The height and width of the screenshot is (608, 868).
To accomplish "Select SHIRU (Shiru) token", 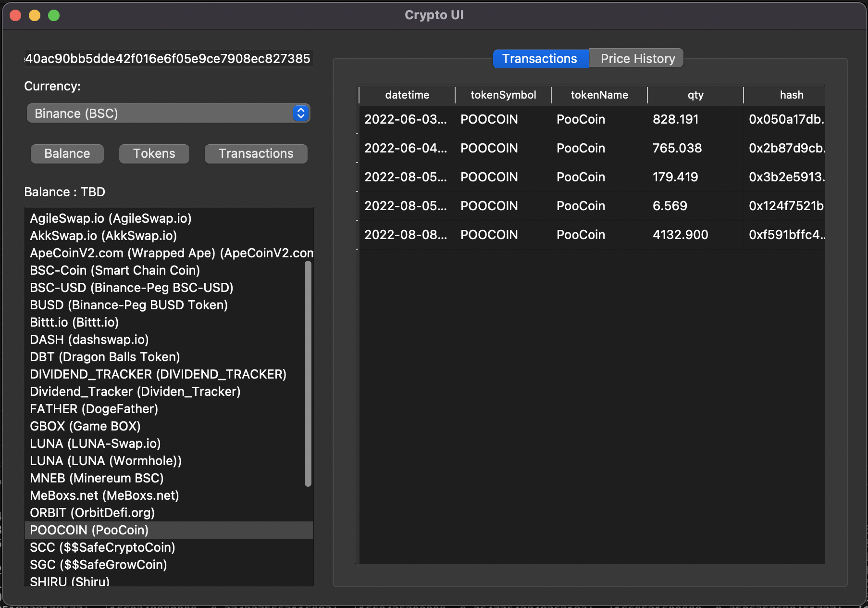I will 169,580.
